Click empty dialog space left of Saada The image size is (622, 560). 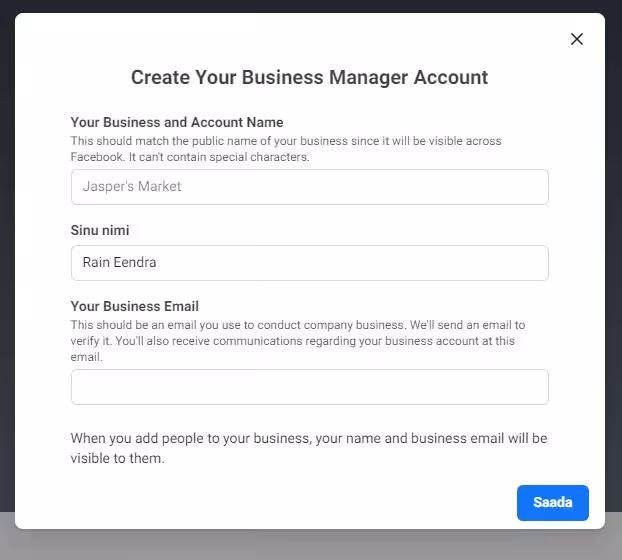tap(300, 502)
